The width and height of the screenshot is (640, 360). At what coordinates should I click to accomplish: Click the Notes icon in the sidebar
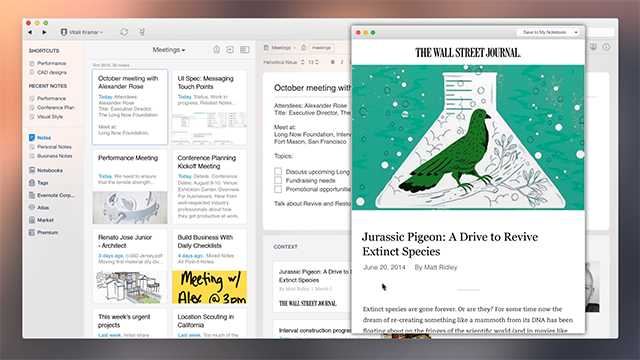pos(32,138)
